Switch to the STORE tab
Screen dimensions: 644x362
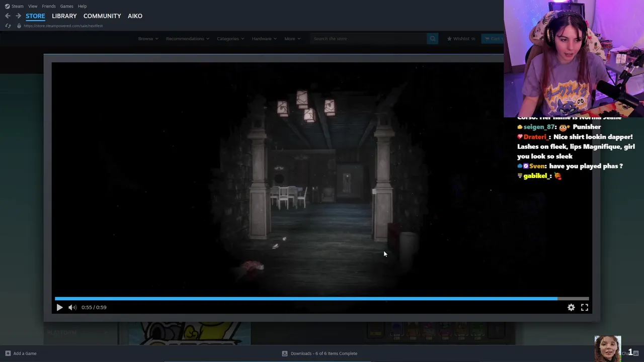35,16
